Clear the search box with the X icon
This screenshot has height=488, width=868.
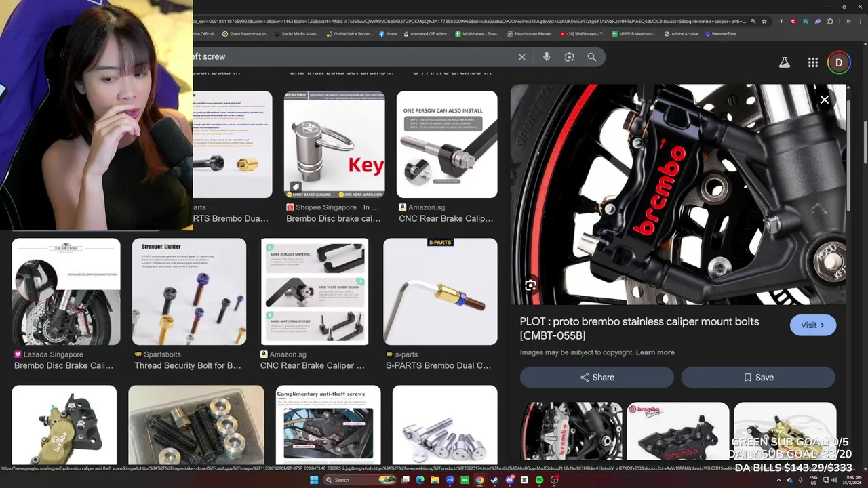click(521, 57)
